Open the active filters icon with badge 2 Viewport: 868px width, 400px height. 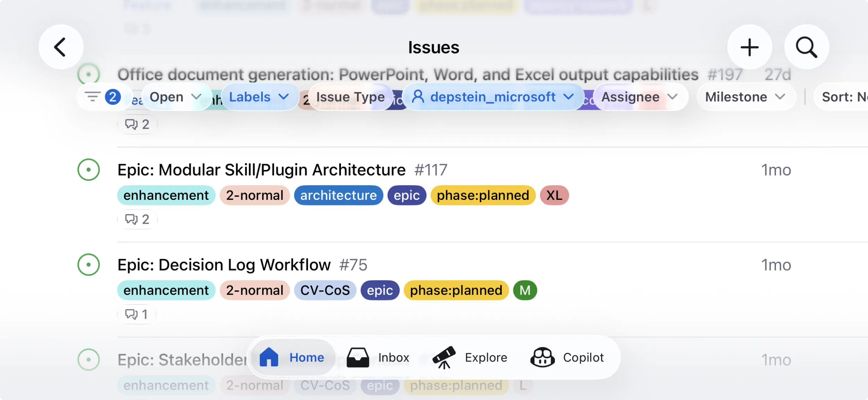point(103,97)
